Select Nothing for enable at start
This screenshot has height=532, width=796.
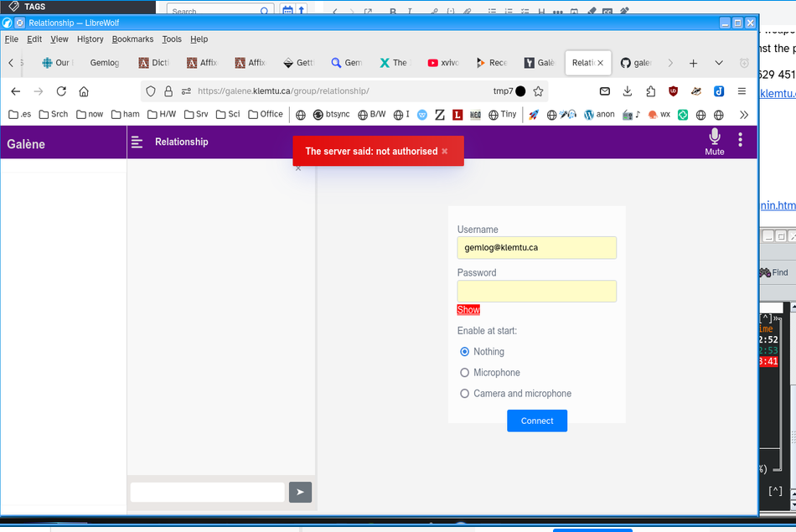point(464,351)
